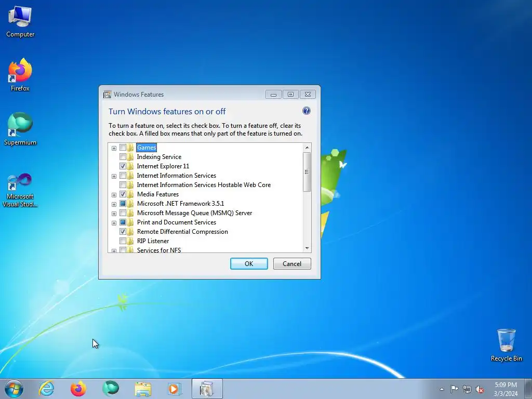Viewport: 532px width, 399px height.
Task: Click the Games folder icon
Action: pos(130,148)
